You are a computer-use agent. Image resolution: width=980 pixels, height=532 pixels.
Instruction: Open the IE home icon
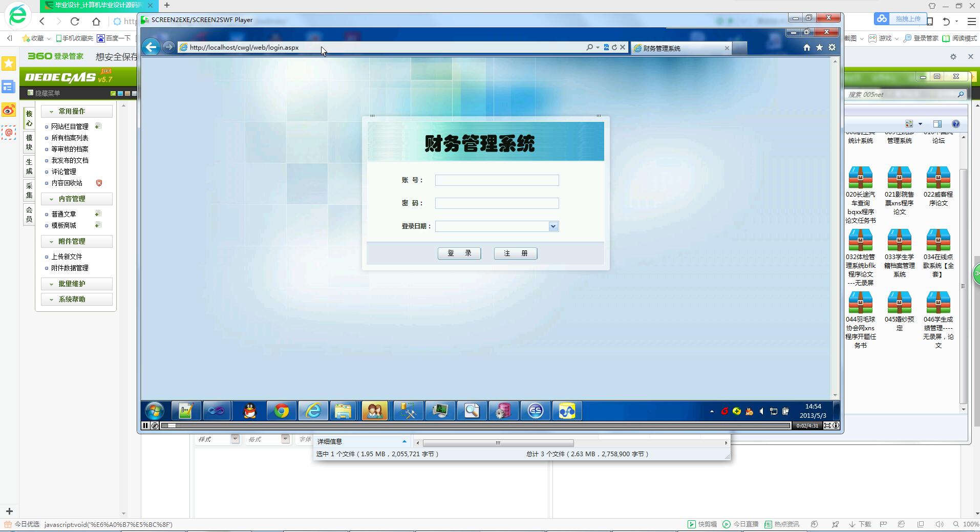pyautogui.click(x=807, y=47)
